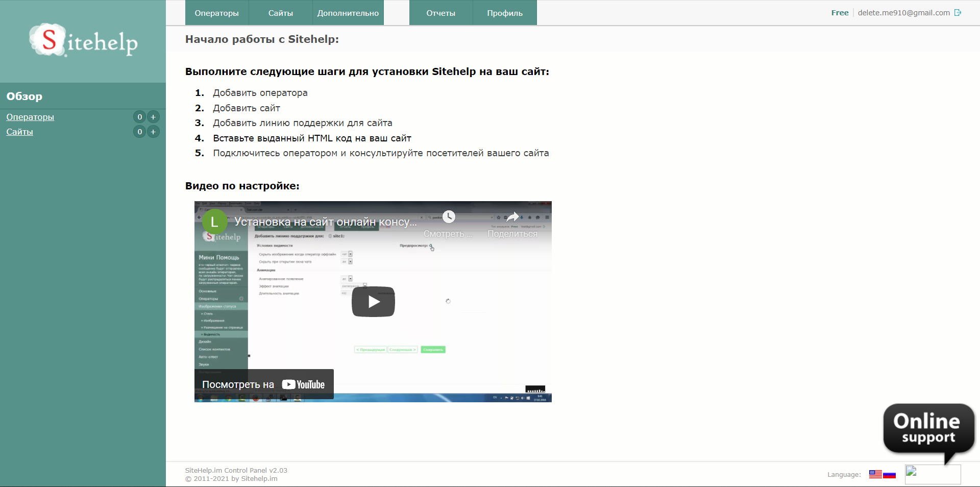Open the Сайты sidebar link
The image size is (980, 487).
click(x=19, y=132)
